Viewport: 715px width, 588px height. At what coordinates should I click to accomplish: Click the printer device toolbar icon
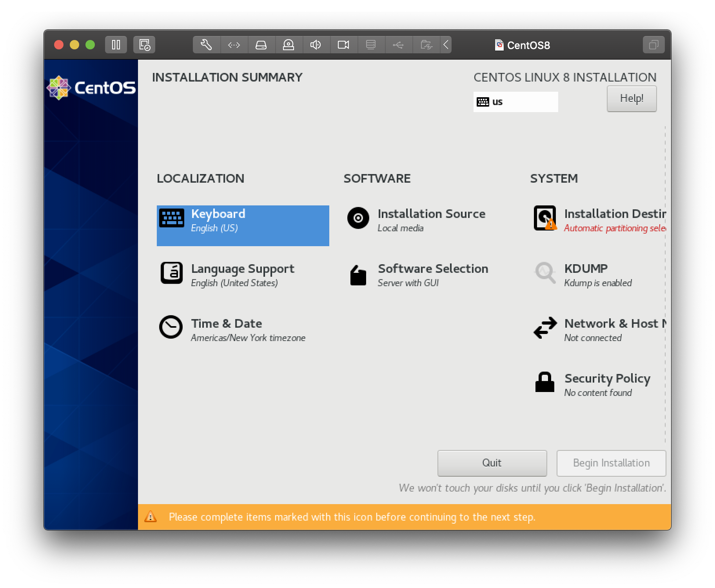pyautogui.click(x=371, y=45)
